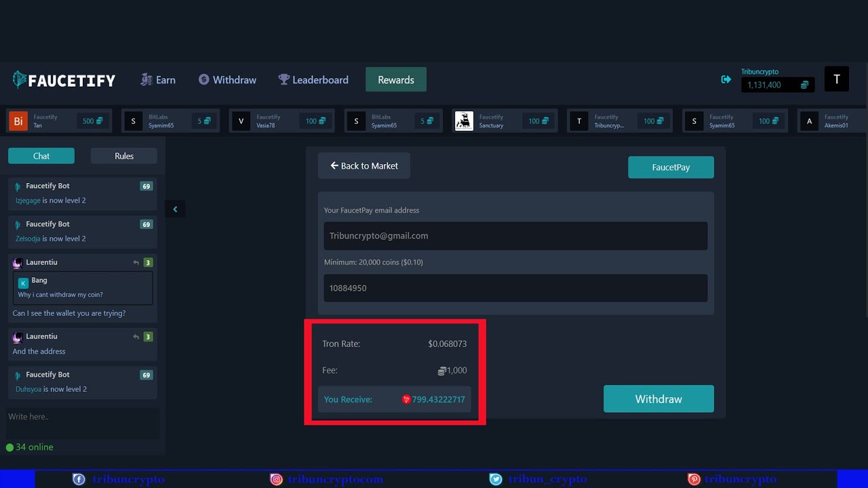
Task: Click the Instagram icon in bottom banner
Action: (276, 479)
